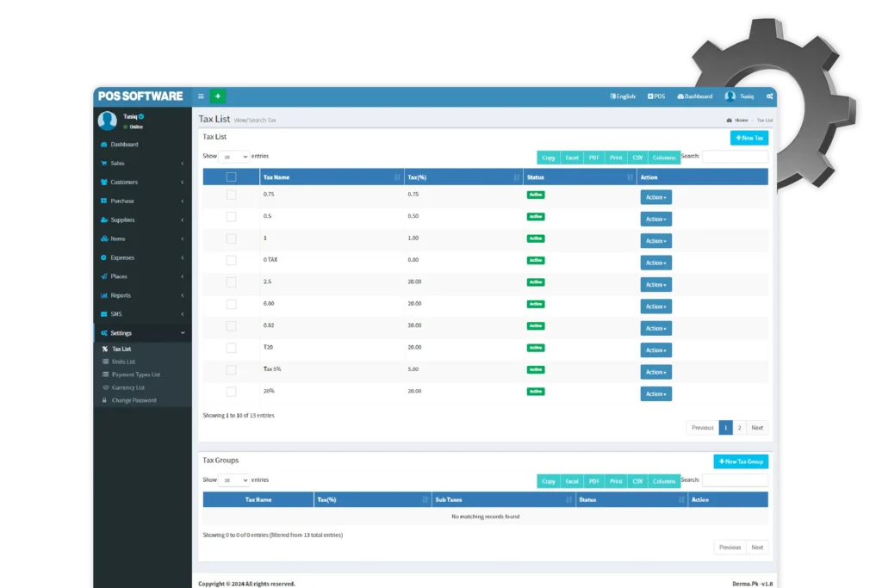The width and height of the screenshot is (882, 588).
Task: Click the hamburger menu toggle icon
Action: tap(201, 96)
